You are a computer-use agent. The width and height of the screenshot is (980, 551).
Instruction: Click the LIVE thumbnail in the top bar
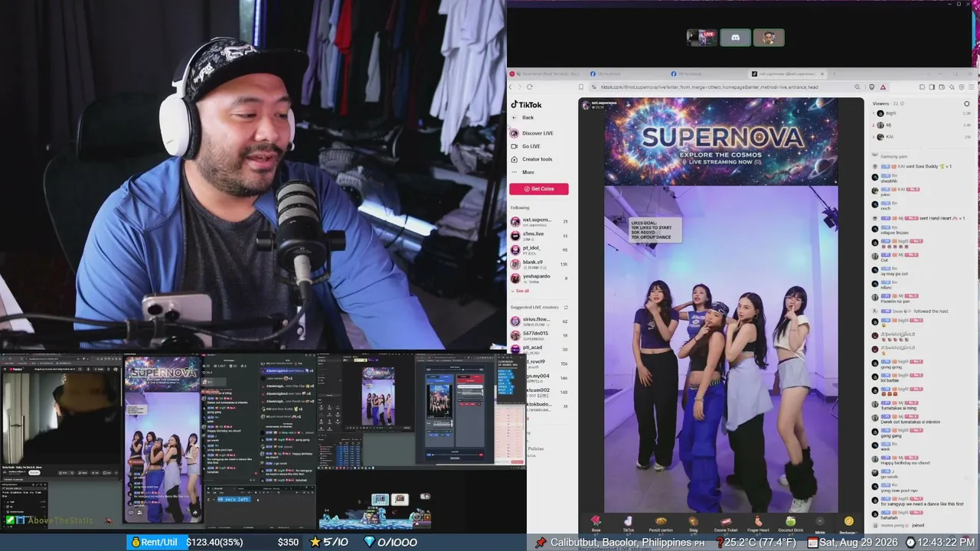click(702, 37)
